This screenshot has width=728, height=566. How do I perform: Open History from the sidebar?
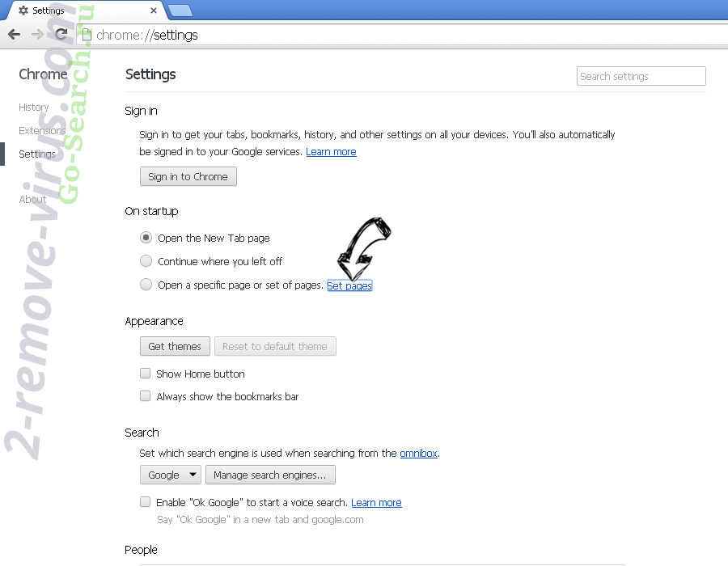[33, 108]
